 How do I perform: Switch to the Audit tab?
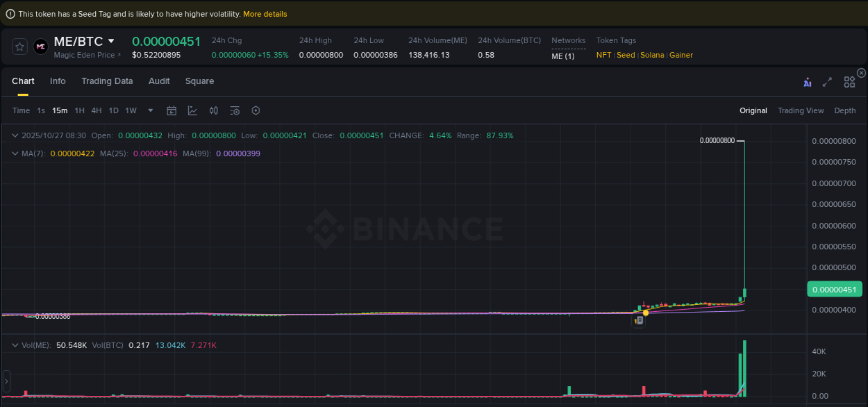click(x=159, y=81)
